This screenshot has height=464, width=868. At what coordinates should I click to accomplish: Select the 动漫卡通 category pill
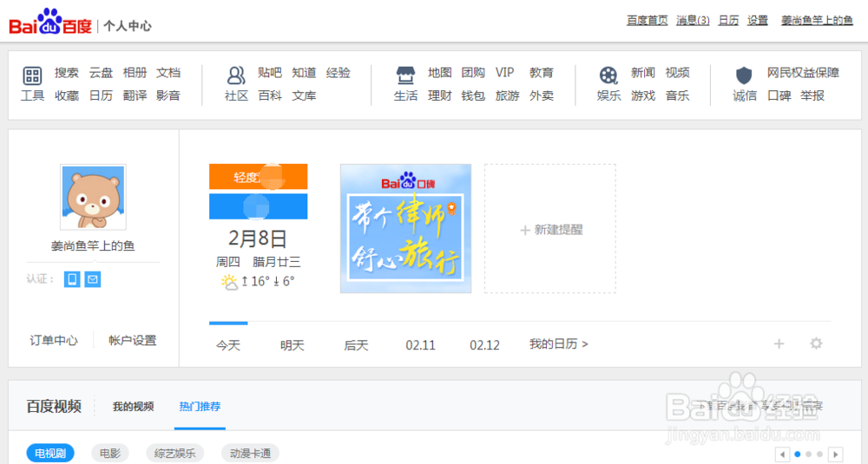pyautogui.click(x=250, y=454)
